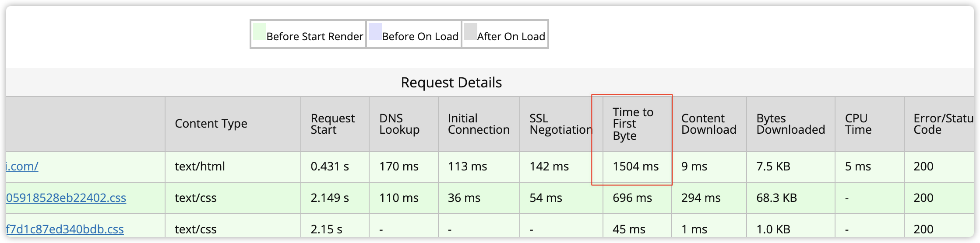Screen dimensions: 980x243
Task: Click the Error/Status Code column header
Action: pyautogui.click(x=941, y=124)
